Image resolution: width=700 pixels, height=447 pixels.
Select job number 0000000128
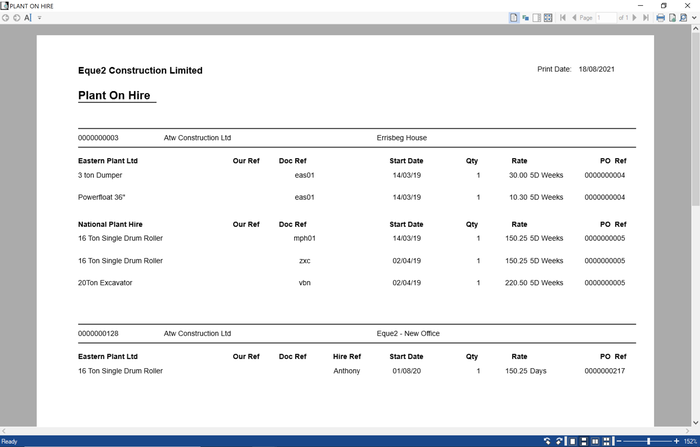click(x=98, y=334)
